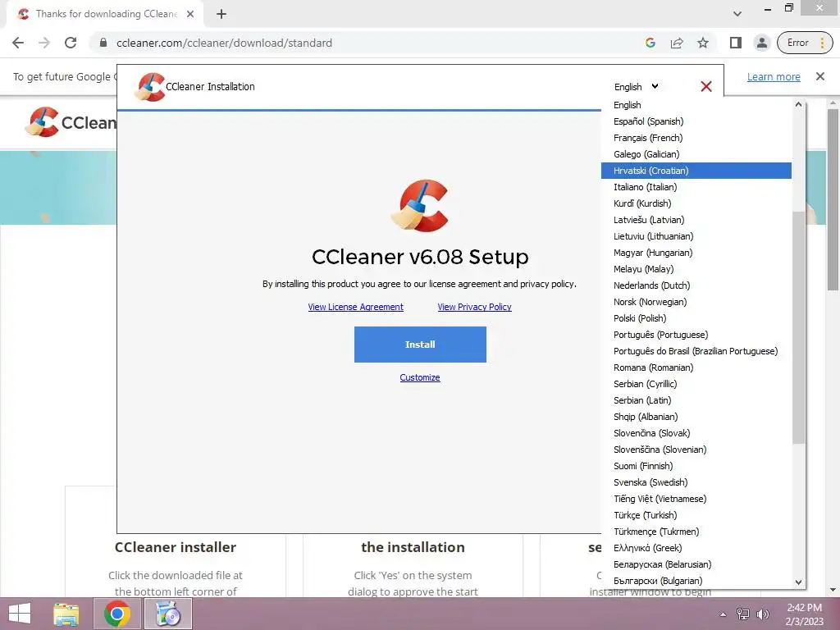Choose Türkçe (Turkish) option
Image resolution: width=840 pixels, height=630 pixels.
click(696, 515)
